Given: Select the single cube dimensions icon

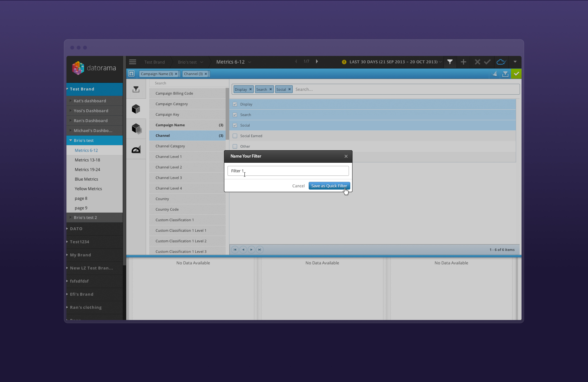Looking at the screenshot, I should [x=136, y=109].
